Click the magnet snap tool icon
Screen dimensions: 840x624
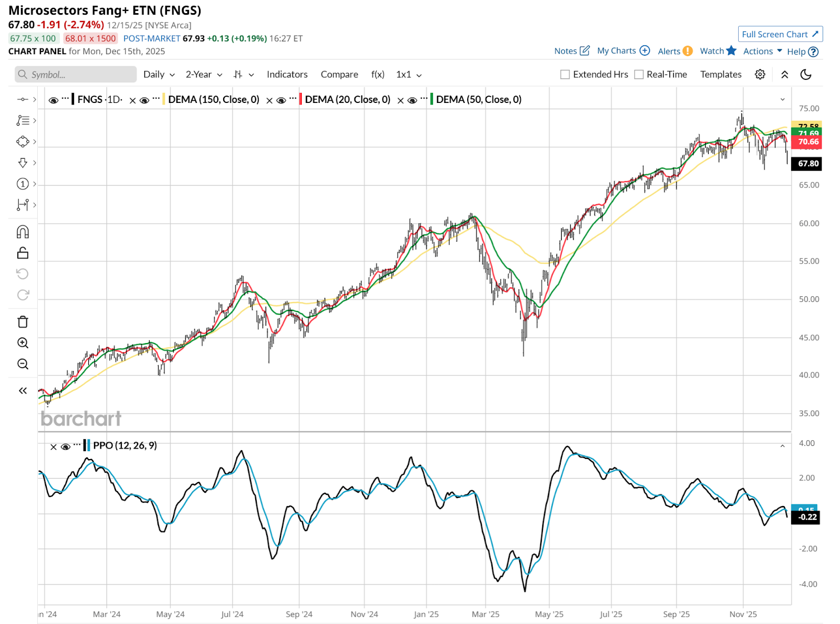point(23,232)
